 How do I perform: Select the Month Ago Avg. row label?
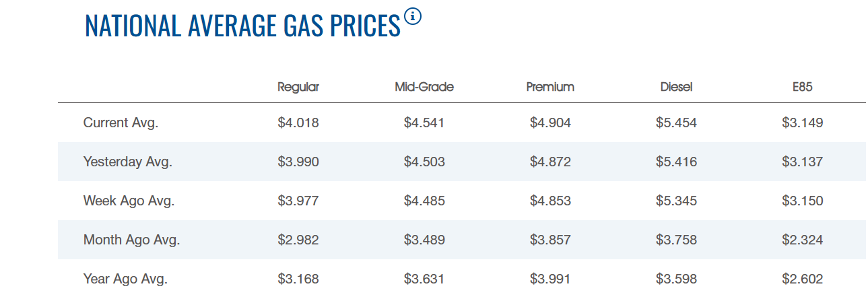click(132, 240)
